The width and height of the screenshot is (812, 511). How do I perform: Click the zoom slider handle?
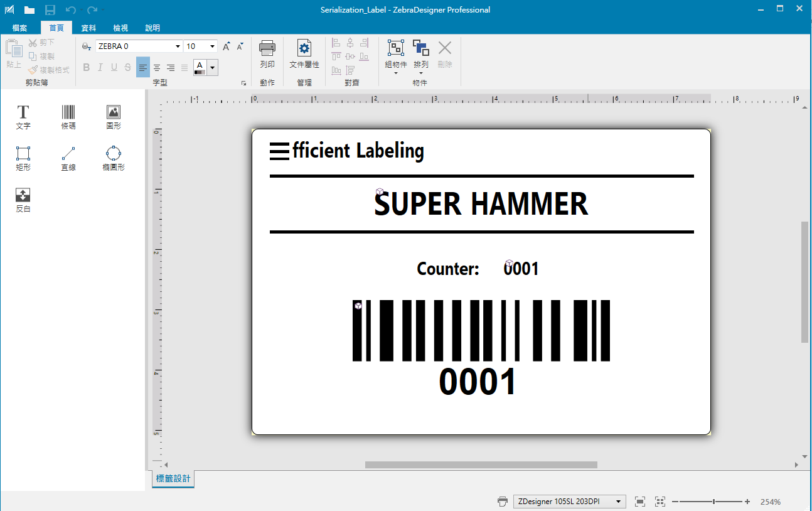coord(713,502)
